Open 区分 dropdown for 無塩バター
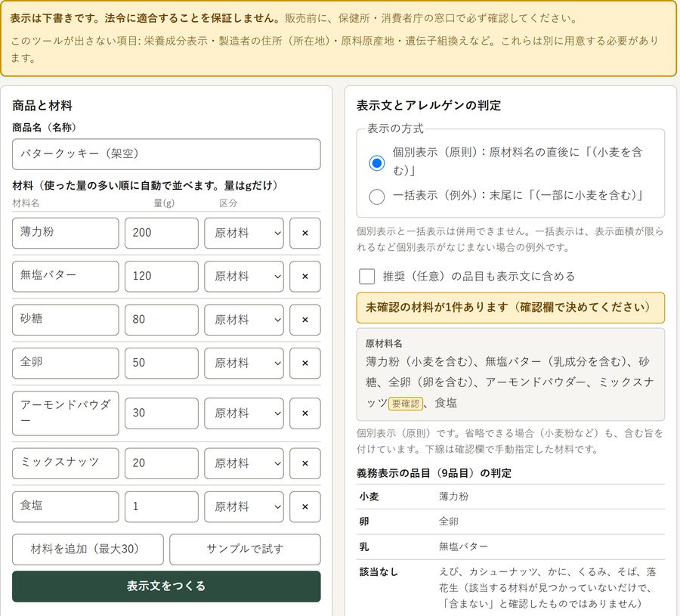The width and height of the screenshot is (680, 616). (x=244, y=277)
